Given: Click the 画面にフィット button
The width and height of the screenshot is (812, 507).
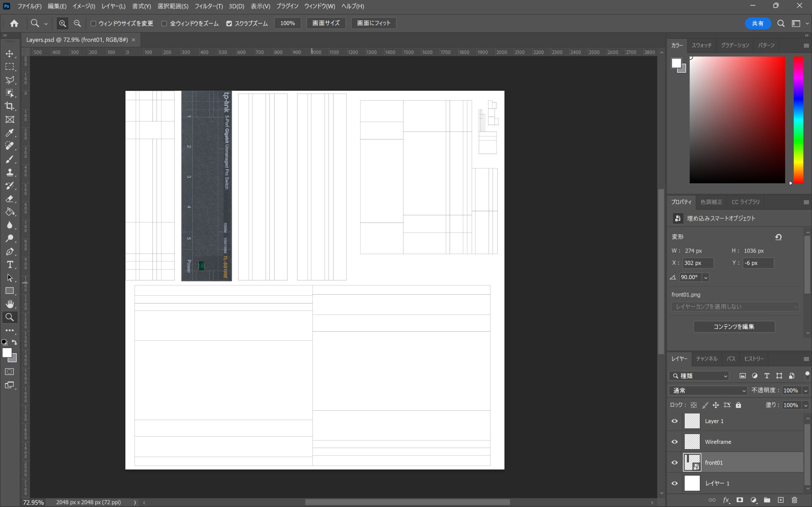Looking at the screenshot, I should tap(373, 23).
